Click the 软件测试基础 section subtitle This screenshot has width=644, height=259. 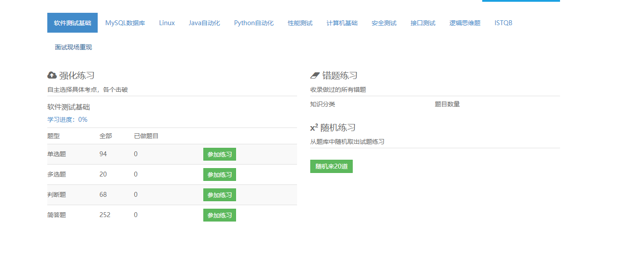click(69, 107)
